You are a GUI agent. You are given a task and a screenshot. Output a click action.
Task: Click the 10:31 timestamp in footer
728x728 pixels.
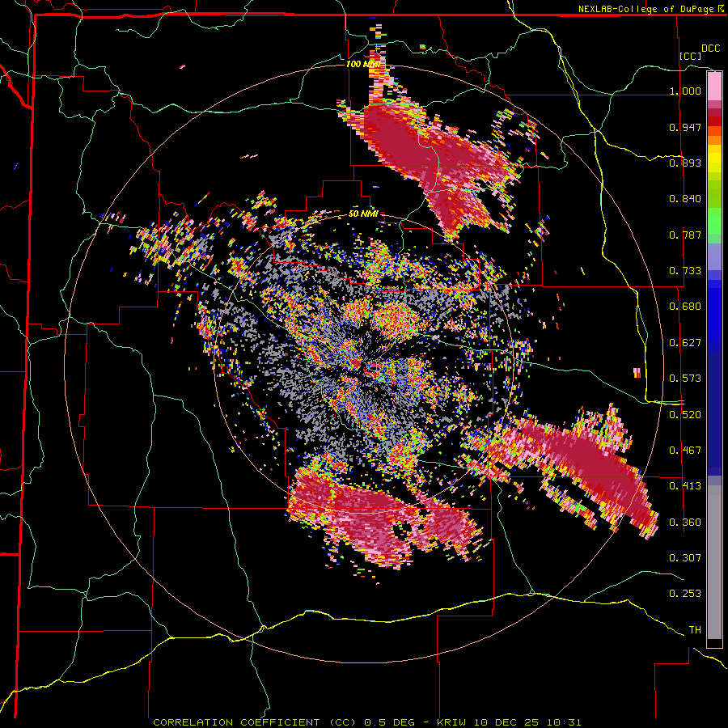coord(564,722)
